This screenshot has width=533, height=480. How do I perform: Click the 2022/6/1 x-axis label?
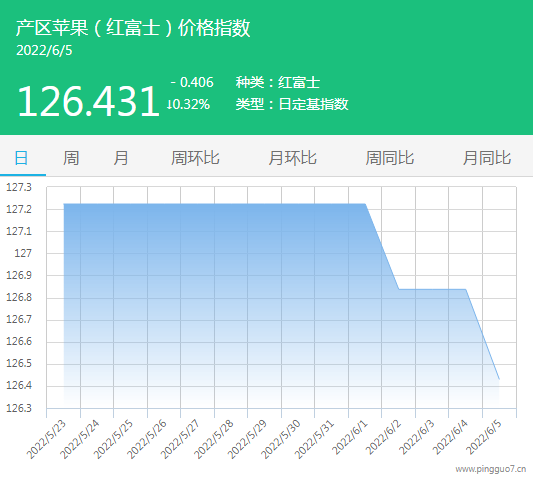point(350,437)
